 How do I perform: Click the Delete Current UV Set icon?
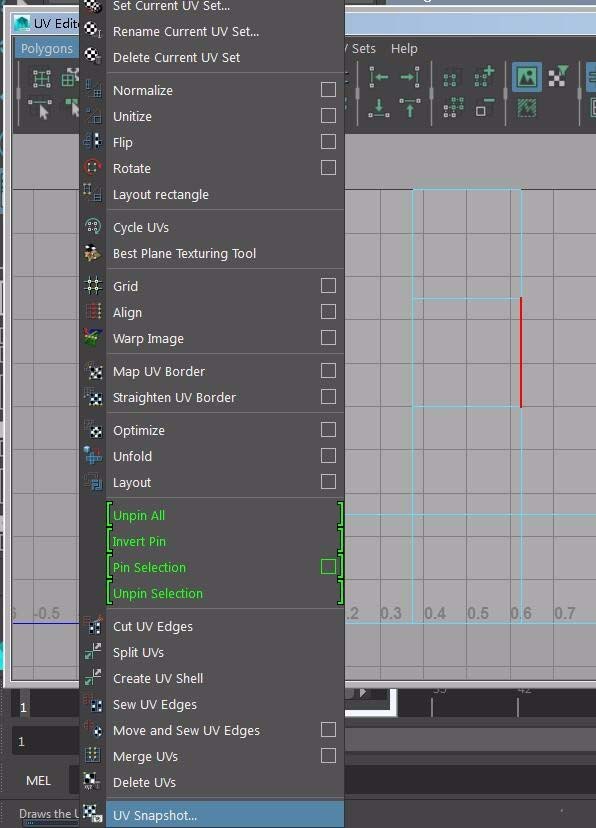click(x=92, y=55)
